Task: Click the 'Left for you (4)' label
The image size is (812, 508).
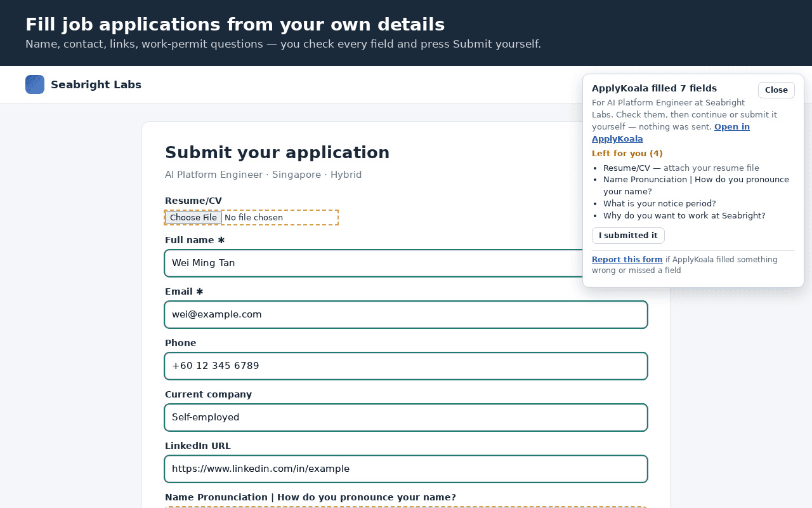Action: (627, 154)
